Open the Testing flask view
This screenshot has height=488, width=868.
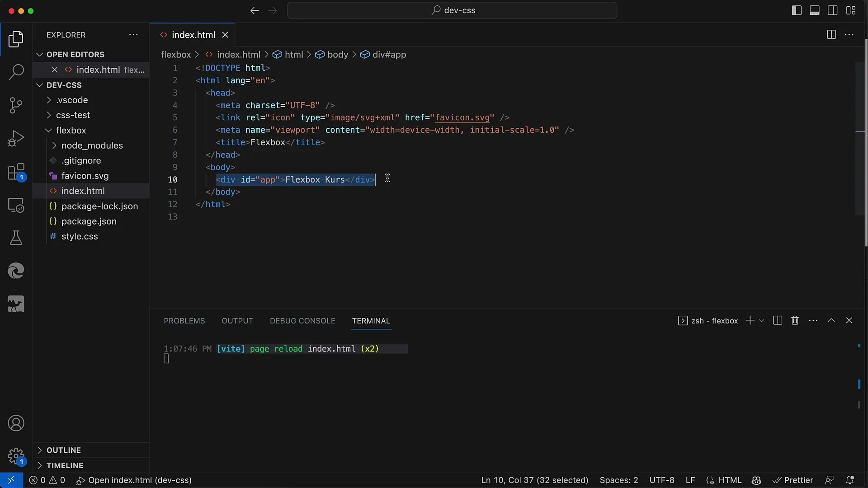click(x=16, y=238)
